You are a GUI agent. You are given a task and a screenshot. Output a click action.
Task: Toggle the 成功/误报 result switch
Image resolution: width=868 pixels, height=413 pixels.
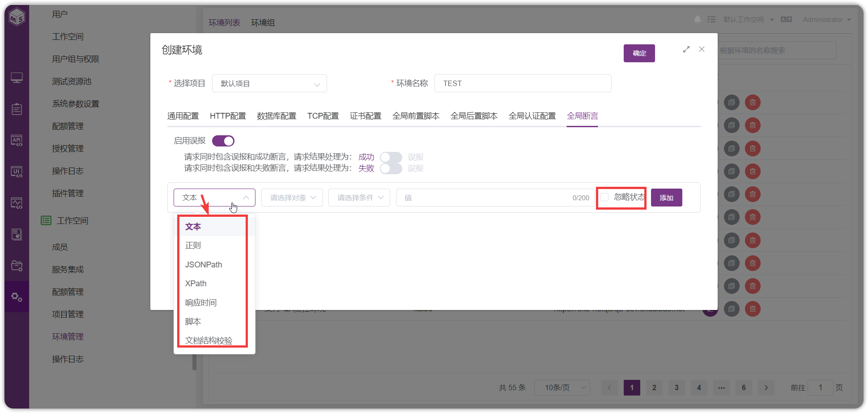(391, 157)
